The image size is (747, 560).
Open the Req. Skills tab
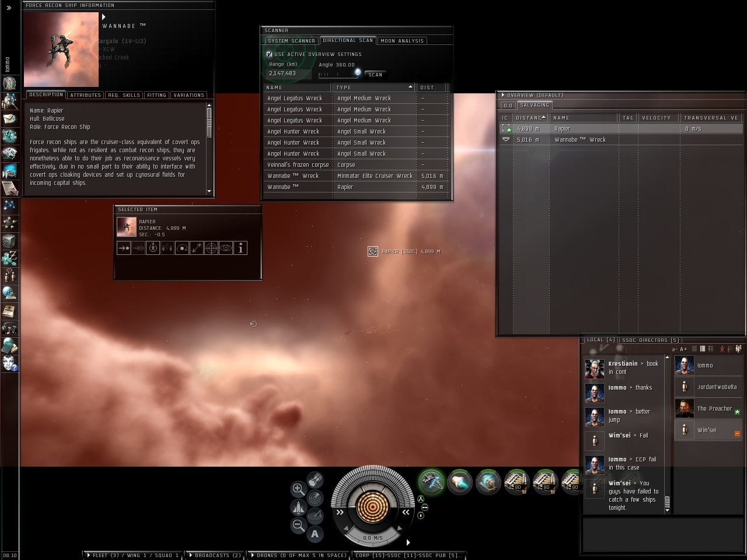click(124, 95)
